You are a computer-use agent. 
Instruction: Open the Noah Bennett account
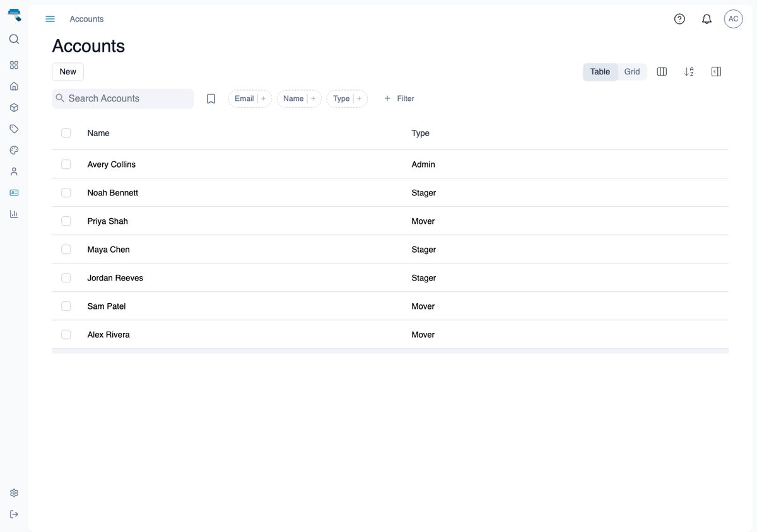point(113,193)
